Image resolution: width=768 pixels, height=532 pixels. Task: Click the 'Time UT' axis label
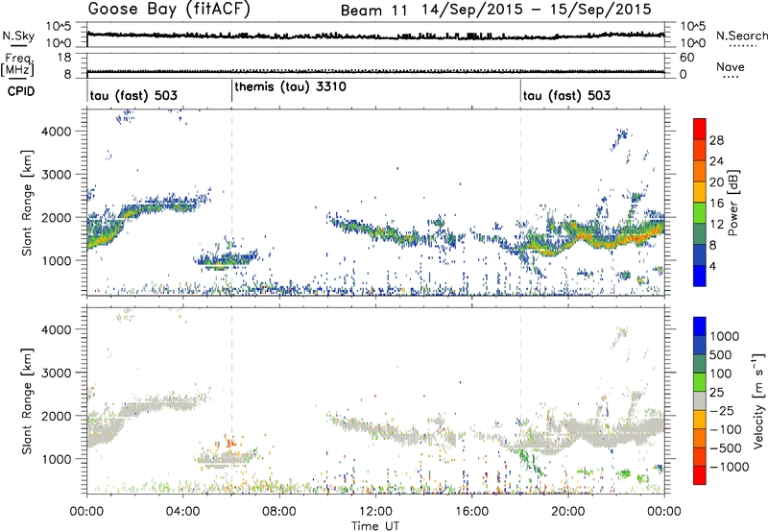point(375,526)
